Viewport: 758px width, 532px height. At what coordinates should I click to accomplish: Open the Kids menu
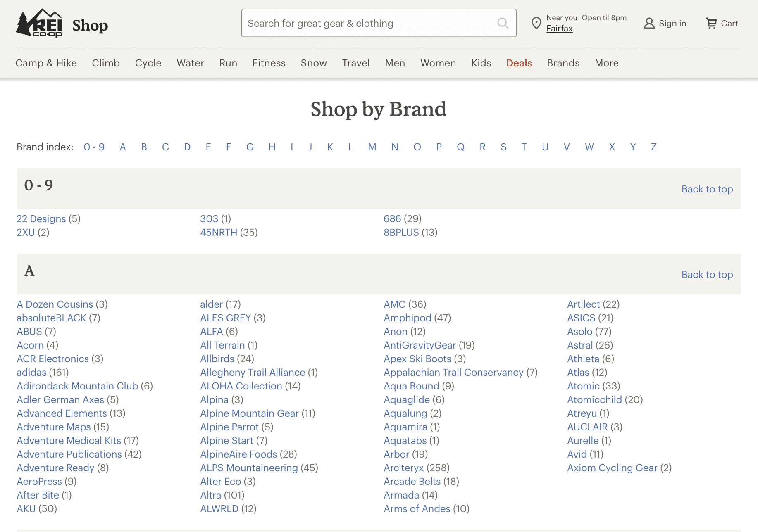pyautogui.click(x=481, y=63)
